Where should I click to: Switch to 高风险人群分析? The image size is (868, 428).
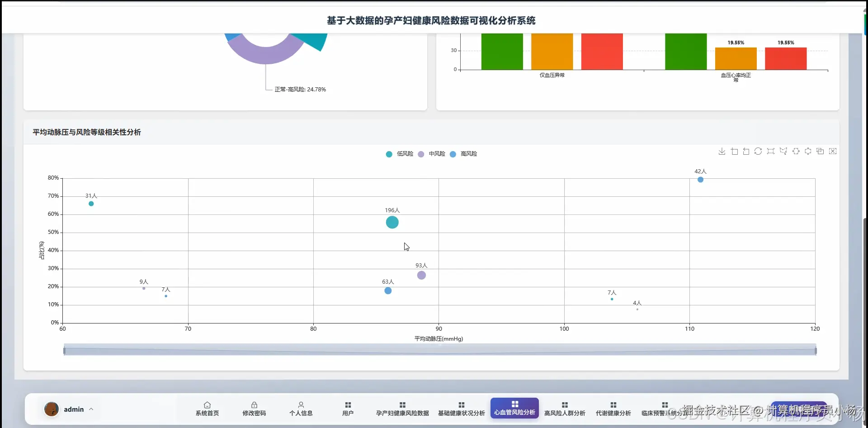point(565,409)
